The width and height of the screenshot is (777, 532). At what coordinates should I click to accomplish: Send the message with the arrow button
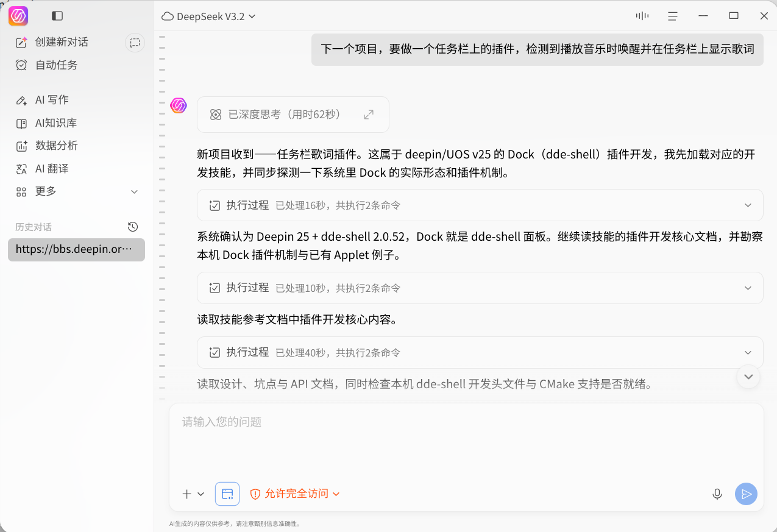click(x=746, y=494)
